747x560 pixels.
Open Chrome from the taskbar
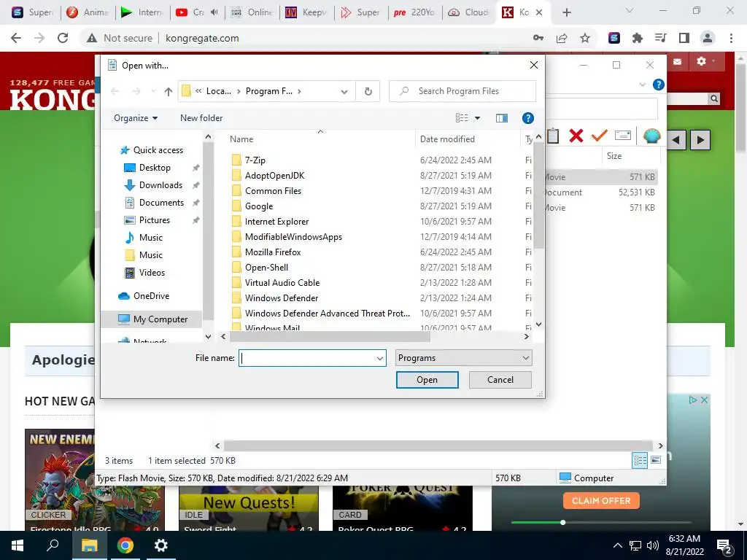[125, 545]
